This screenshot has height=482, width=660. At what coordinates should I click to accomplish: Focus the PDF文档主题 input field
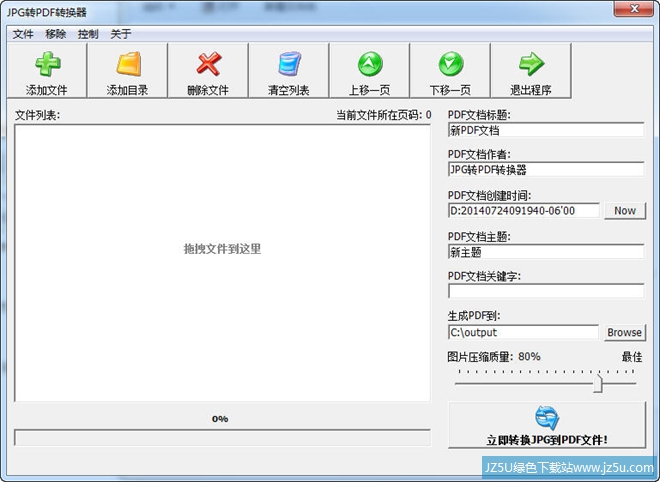[x=546, y=252]
